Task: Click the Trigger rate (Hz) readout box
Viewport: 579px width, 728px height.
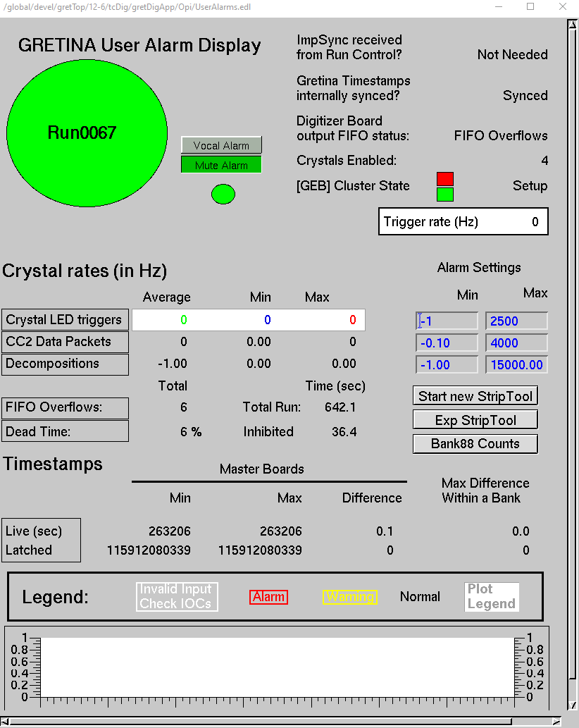Action: point(463,222)
